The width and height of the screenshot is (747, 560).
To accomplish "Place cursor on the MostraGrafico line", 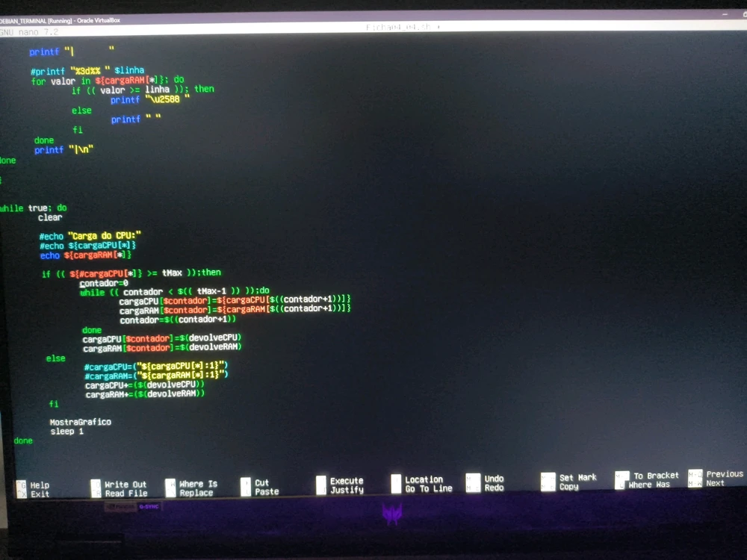I will point(80,422).
